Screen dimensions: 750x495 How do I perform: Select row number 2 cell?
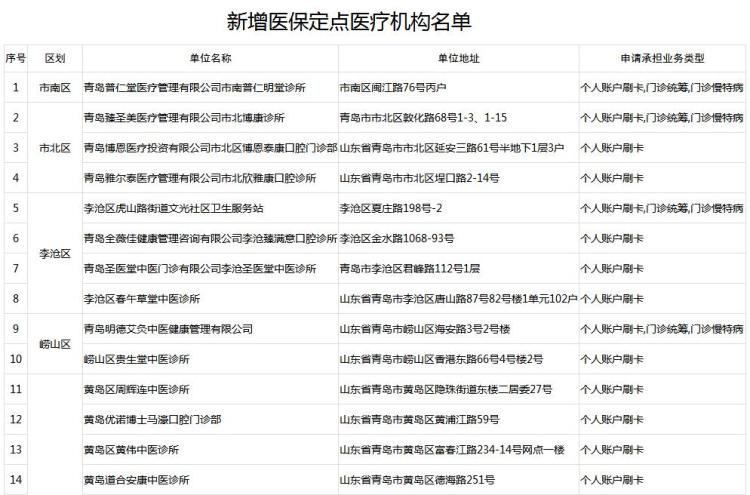pyautogui.click(x=16, y=118)
